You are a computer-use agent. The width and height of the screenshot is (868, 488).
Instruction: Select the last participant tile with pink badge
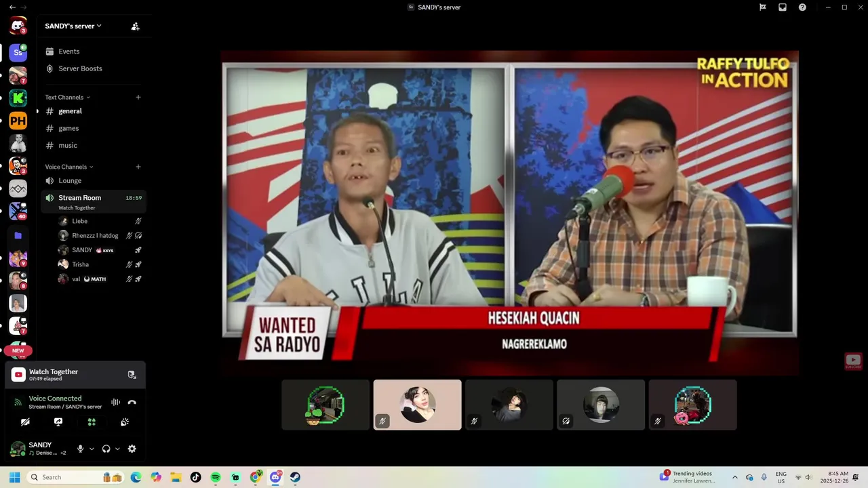pos(692,405)
